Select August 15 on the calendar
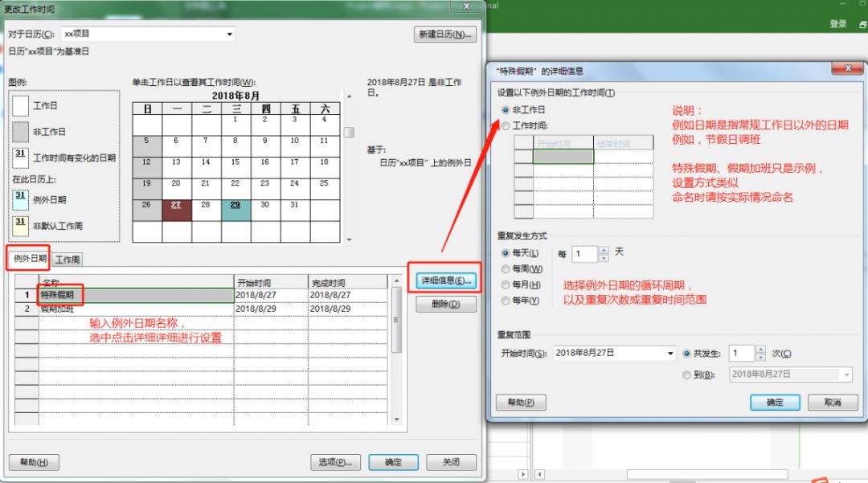868x483 pixels. coord(235,168)
